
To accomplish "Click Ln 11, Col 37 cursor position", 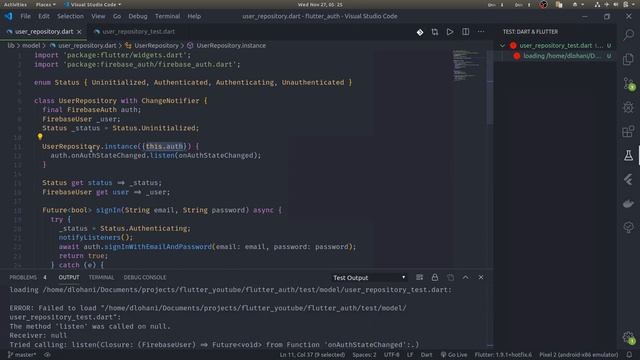I will tap(312, 355).
